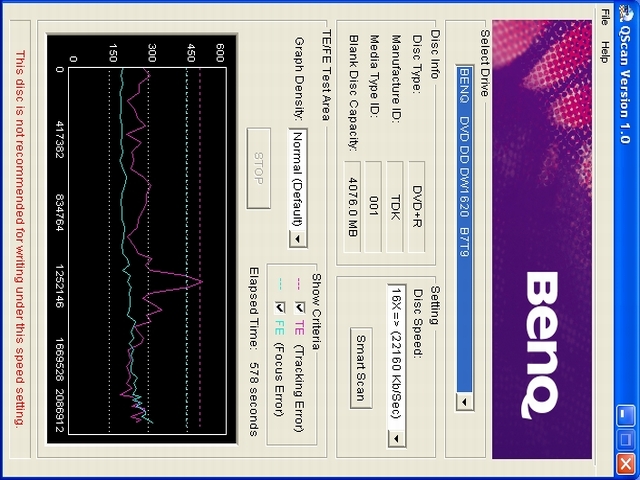Viewport: 640px width, 480px height.
Task: Start a Smart Scan
Action: 361,368
